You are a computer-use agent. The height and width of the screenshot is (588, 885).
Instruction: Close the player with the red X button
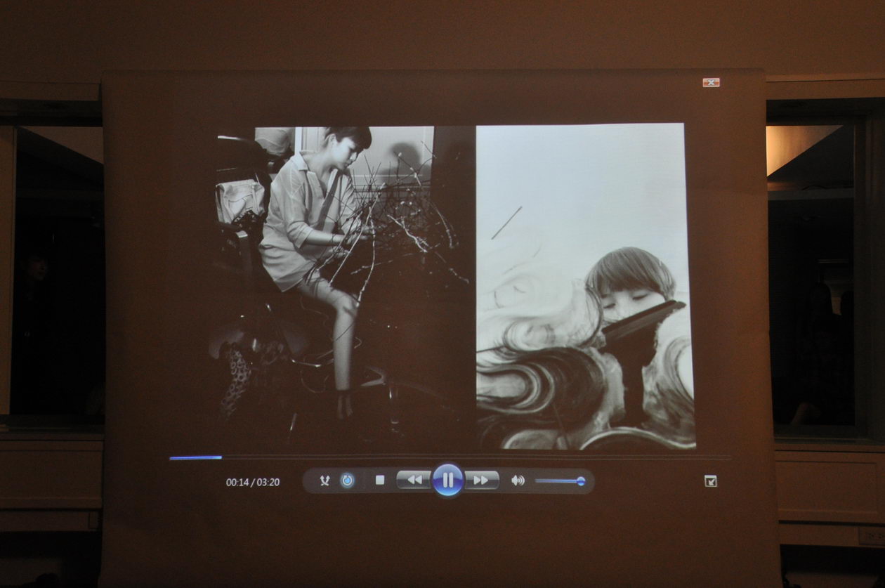[x=712, y=82]
